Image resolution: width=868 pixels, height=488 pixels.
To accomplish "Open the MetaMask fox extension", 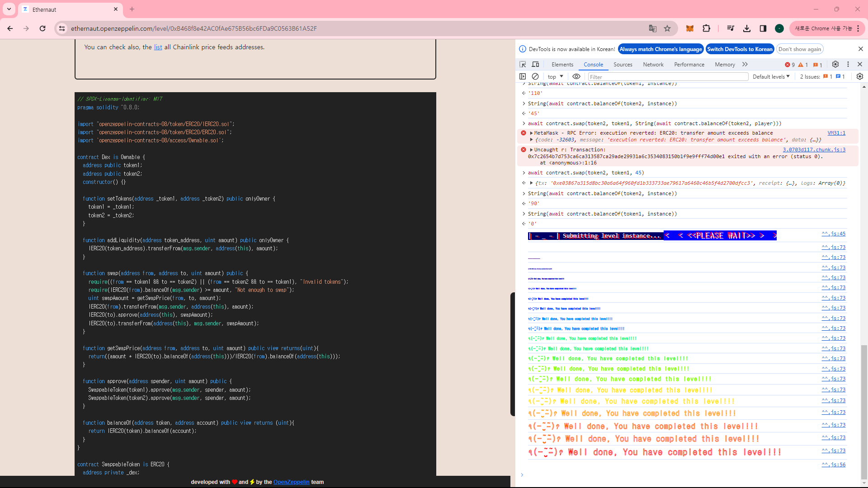I will pos(690,28).
